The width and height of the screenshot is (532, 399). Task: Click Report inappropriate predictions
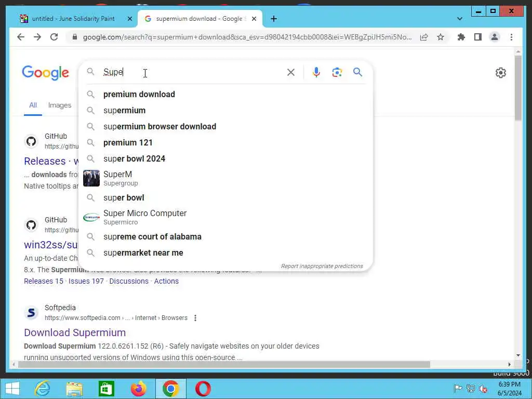tap(322, 266)
